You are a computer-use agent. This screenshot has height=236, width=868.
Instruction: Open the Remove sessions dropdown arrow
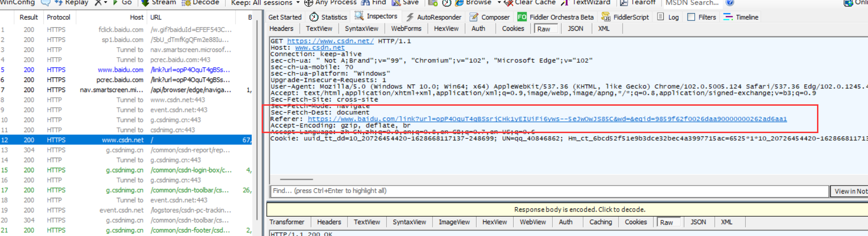[x=105, y=2]
